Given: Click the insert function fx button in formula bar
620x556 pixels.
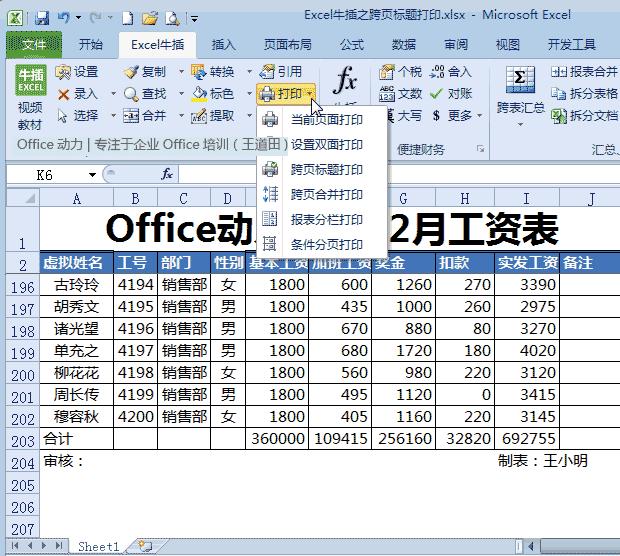Looking at the screenshot, I should [x=166, y=174].
